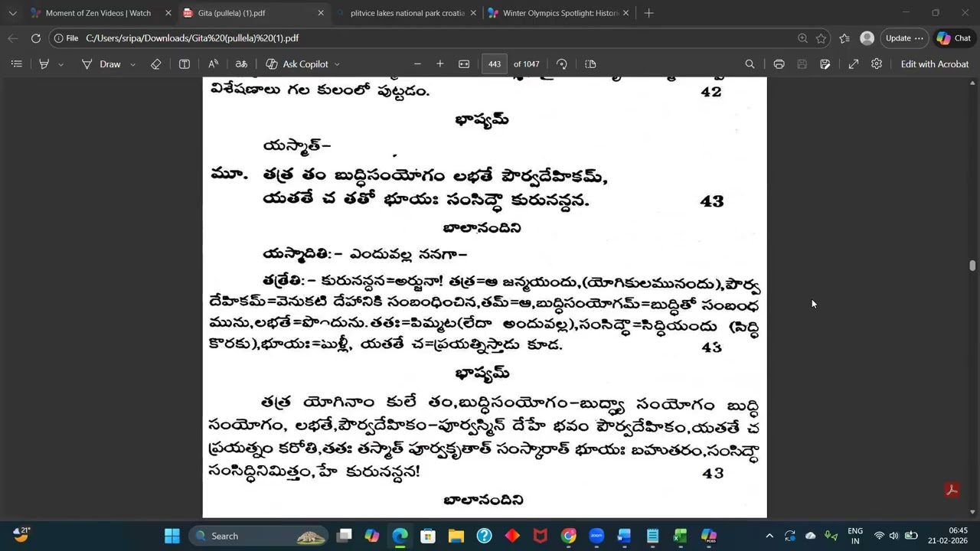Open PDF settings gear icon
980x551 pixels.
point(877,64)
